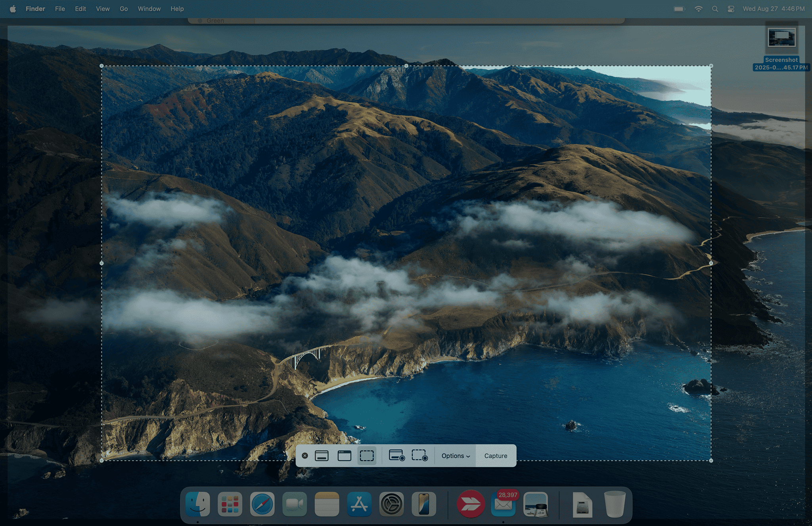Screen dimensions: 812x526
Task: Expand the Options dropdown
Action: 455,455
